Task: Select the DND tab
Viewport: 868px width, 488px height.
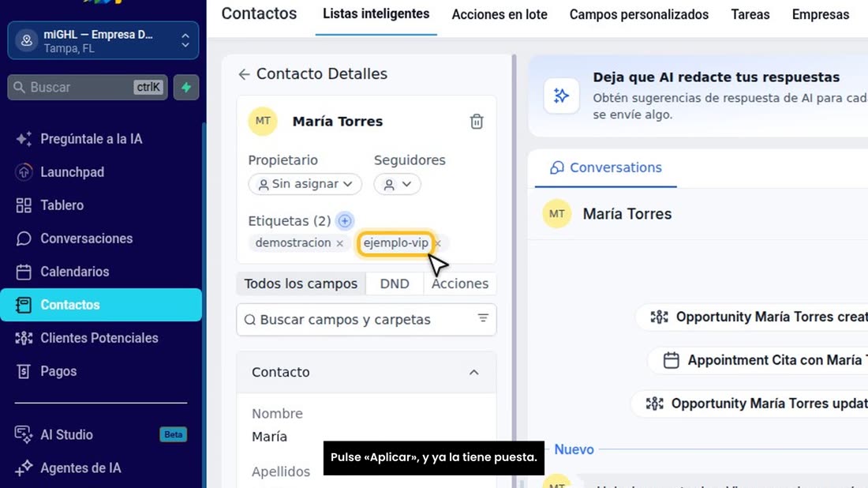Action: click(395, 283)
